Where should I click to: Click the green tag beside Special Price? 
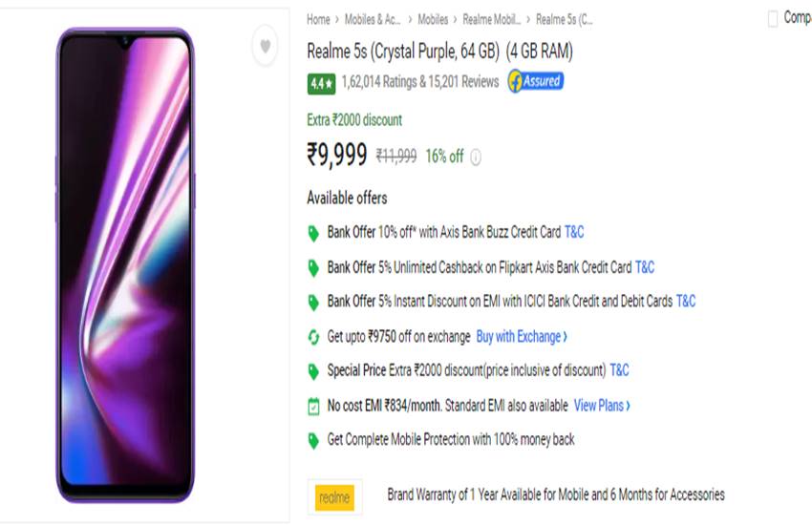click(312, 371)
